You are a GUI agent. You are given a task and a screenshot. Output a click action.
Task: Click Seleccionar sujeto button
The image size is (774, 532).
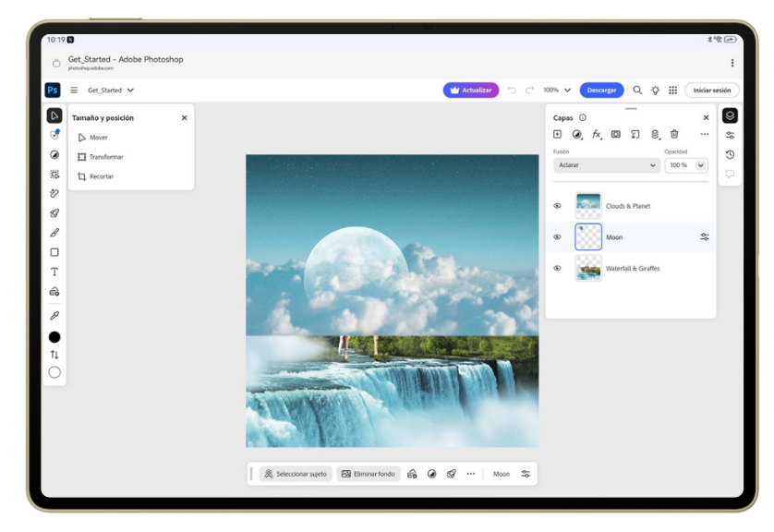pyautogui.click(x=296, y=474)
